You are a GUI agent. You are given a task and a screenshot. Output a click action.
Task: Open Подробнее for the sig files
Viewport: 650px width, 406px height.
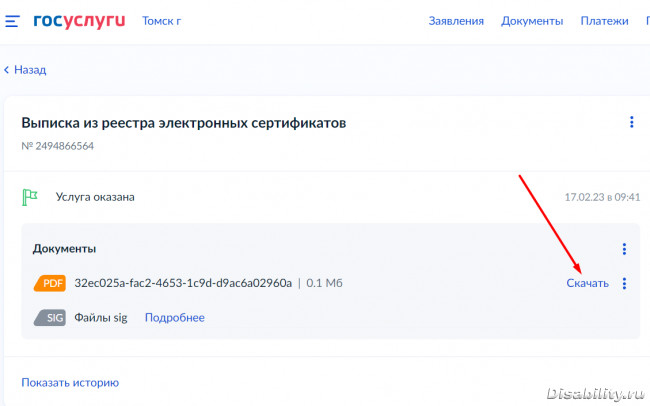click(x=174, y=318)
